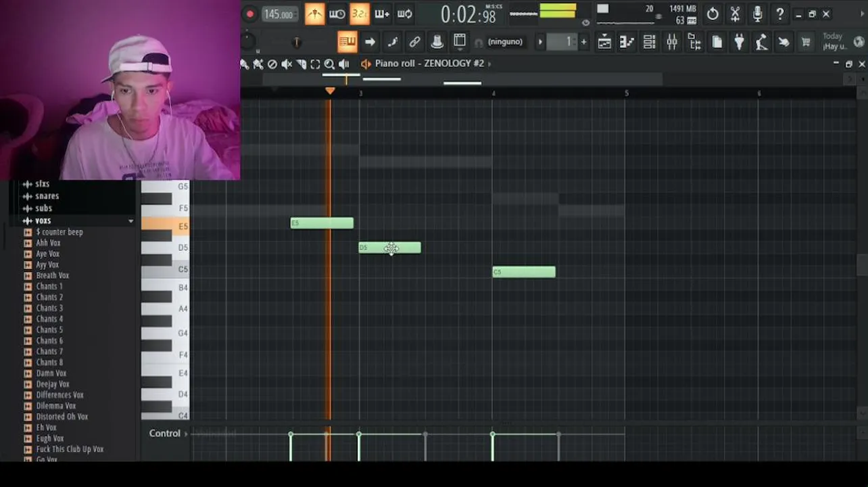Open the pattern selector showing (ninguno)
The height and width of the screenshot is (487, 868).
click(x=504, y=42)
